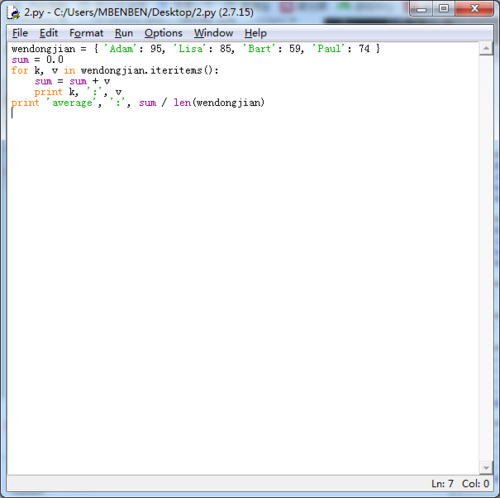
Task: Click the scrollbar down arrow
Action: (x=486, y=468)
